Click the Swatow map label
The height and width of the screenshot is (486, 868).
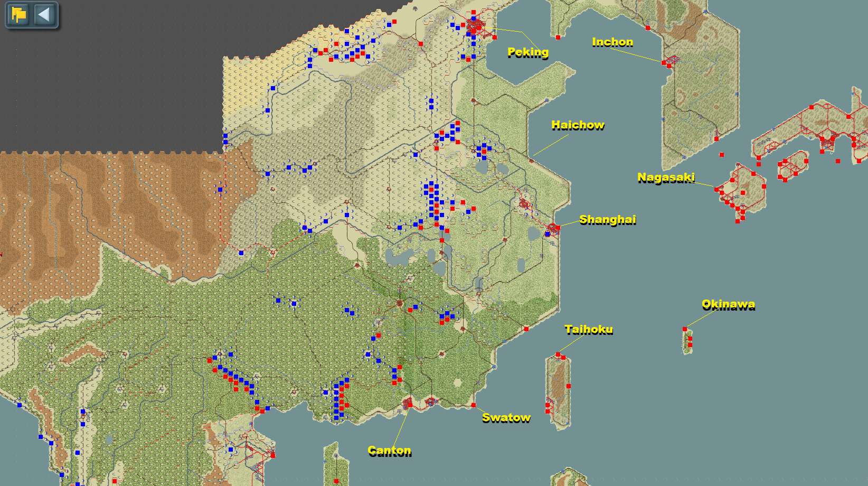(x=506, y=418)
